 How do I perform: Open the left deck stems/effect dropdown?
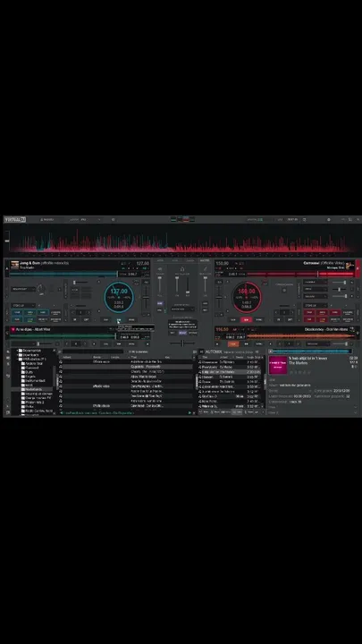pos(23,306)
